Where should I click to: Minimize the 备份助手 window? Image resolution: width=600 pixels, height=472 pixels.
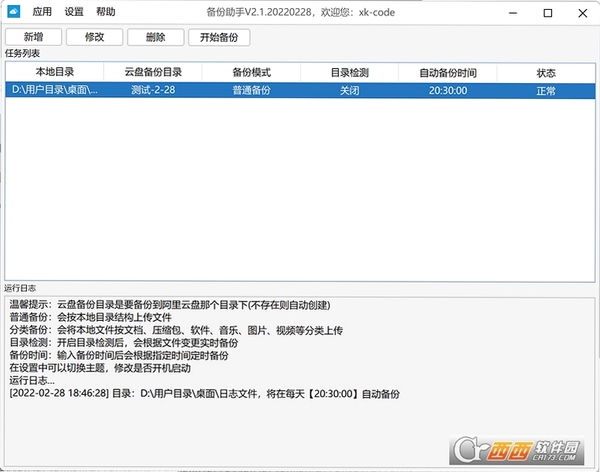tap(513, 13)
